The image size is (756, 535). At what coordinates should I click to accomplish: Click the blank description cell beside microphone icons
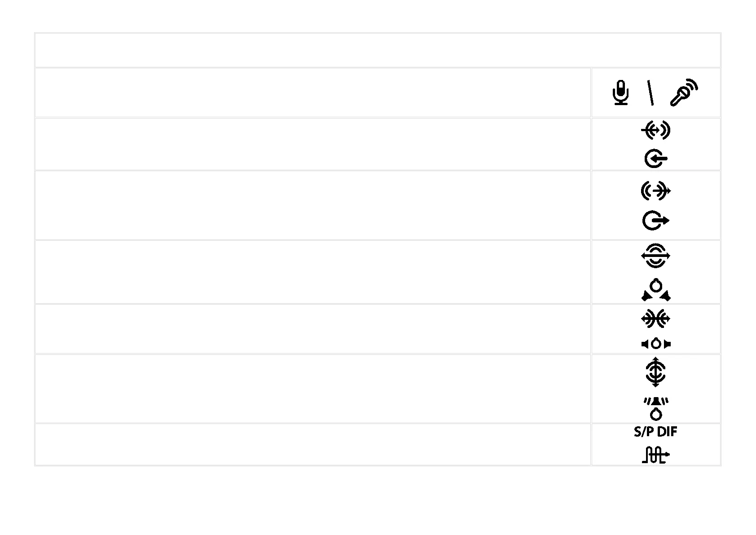click(x=312, y=93)
